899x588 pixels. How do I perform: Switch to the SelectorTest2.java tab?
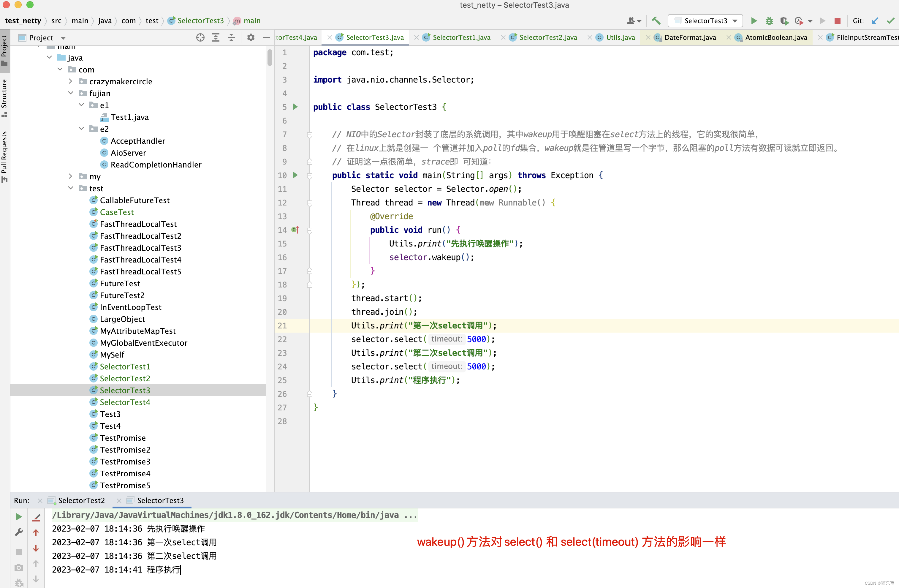point(548,37)
